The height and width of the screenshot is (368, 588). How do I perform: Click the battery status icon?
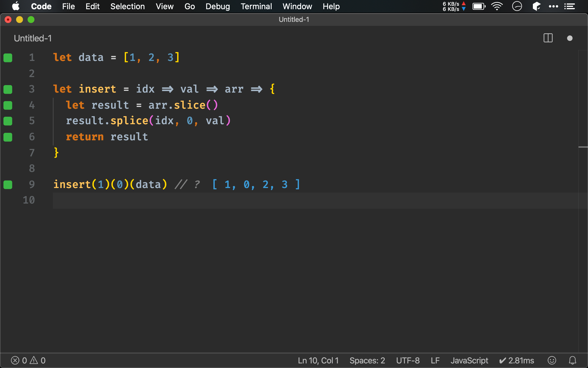479,6
